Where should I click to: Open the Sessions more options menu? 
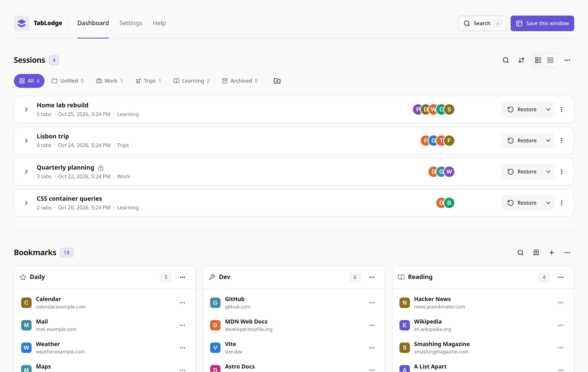click(567, 60)
